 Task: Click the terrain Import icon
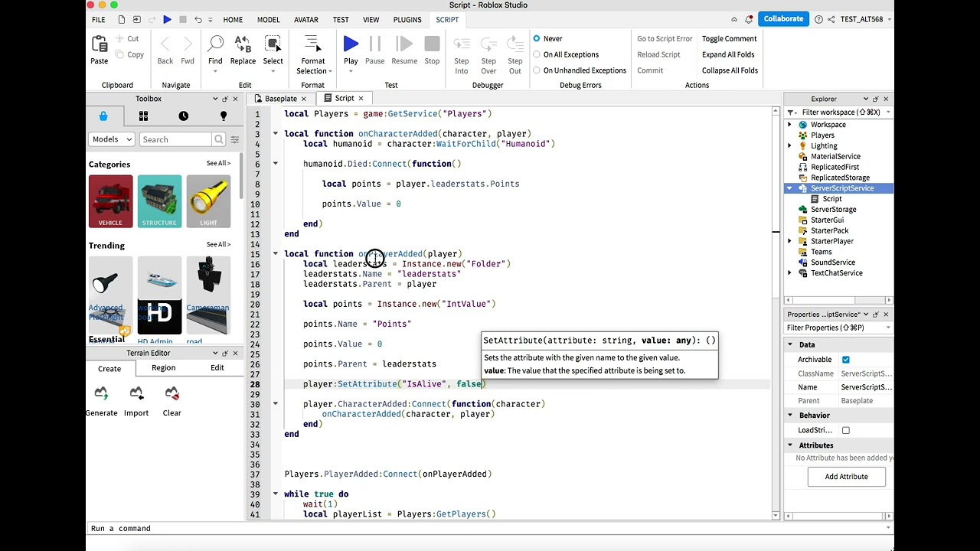136,393
